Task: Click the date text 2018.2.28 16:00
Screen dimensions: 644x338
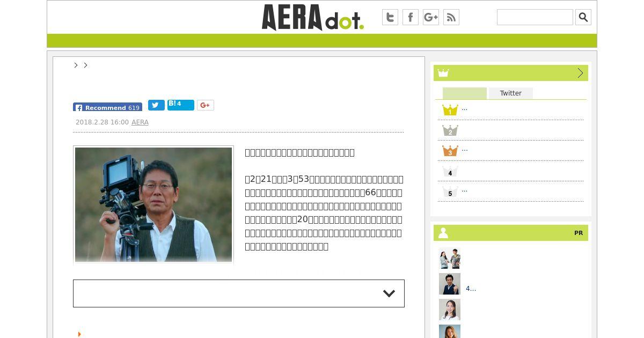Action: click(x=102, y=122)
